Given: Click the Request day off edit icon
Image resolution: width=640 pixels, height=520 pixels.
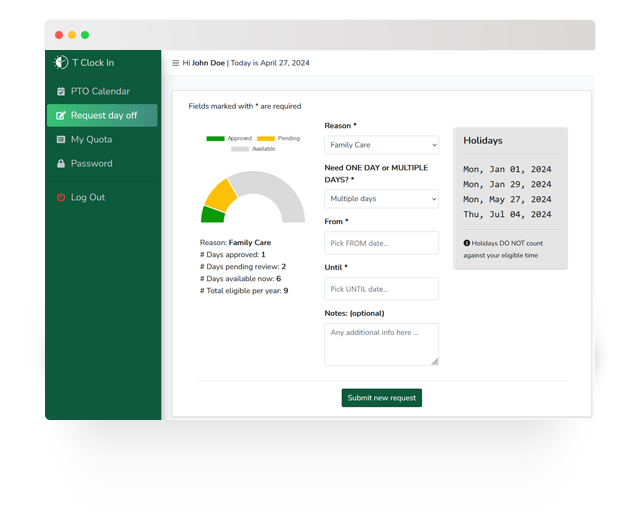Looking at the screenshot, I should coord(61,116).
